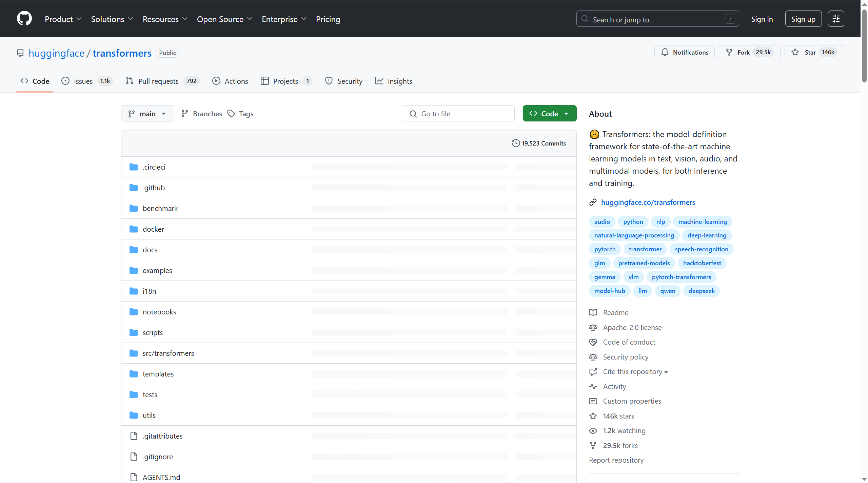Screen dimensions: 868x483
Task: Expand the Open Source menu
Action: (224, 19)
